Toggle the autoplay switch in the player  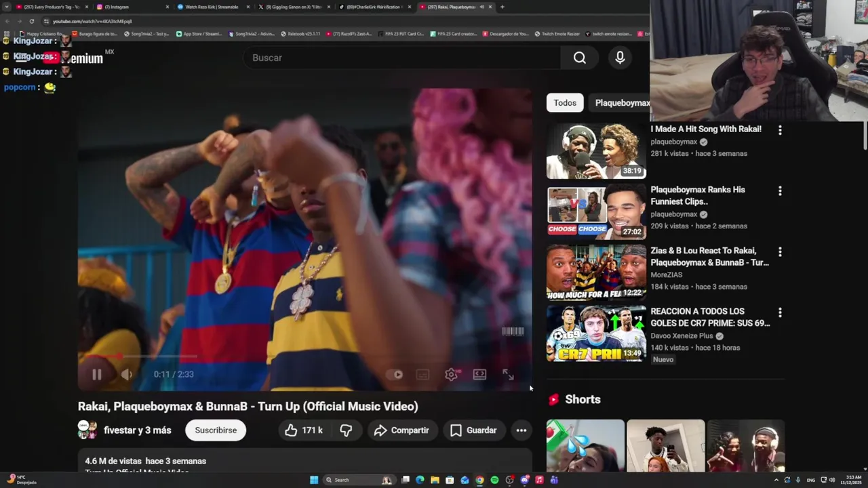(x=394, y=374)
